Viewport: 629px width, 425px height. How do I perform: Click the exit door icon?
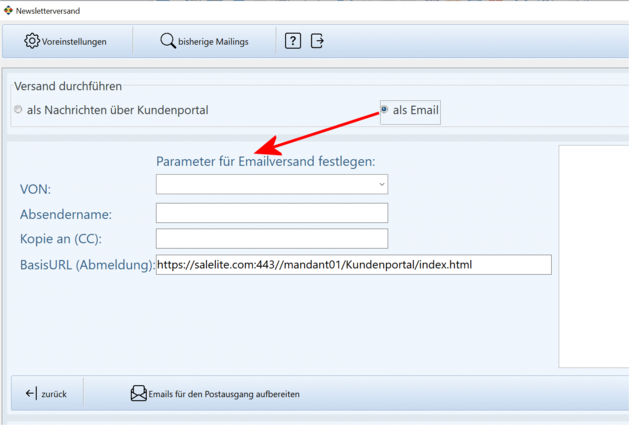pyautogui.click(x=317, y=41)
